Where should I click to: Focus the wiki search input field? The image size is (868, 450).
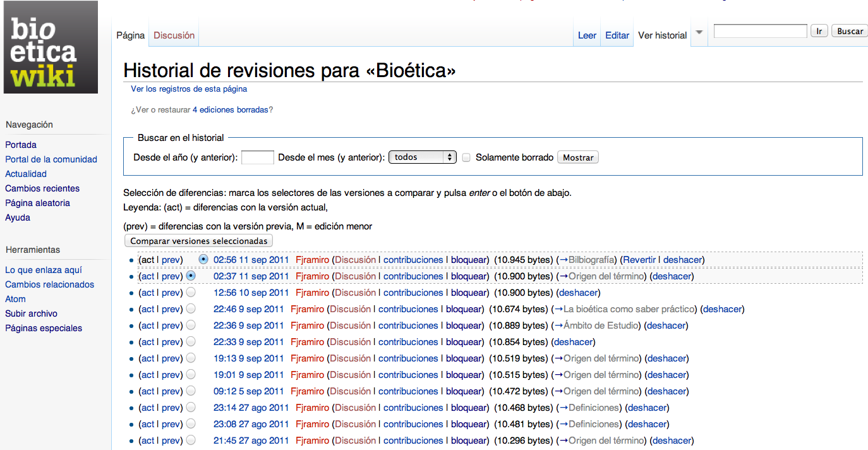[x=760, y=31]
